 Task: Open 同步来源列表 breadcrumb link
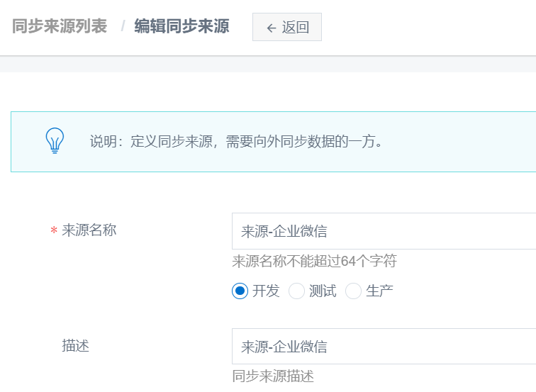coord(60,27)
